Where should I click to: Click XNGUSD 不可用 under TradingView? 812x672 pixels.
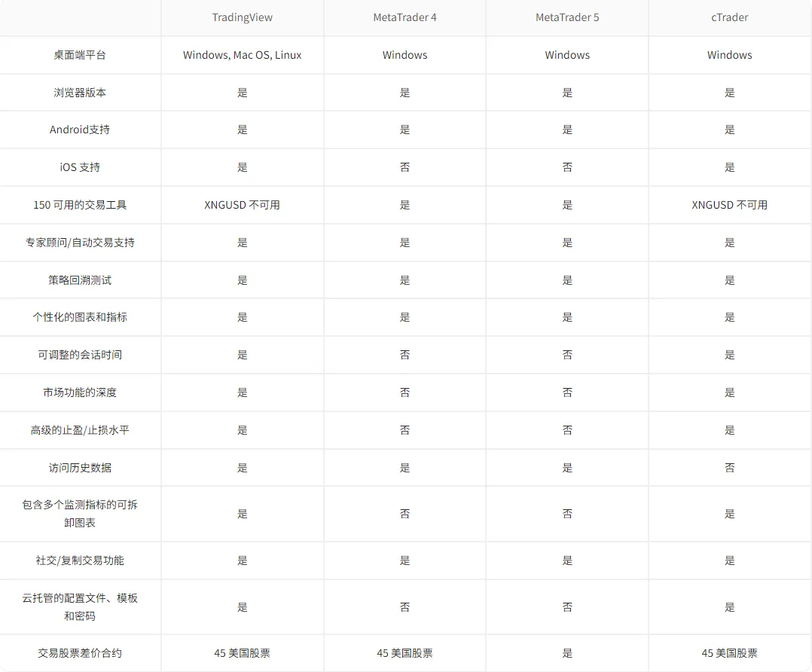click(x=242, y=205)
